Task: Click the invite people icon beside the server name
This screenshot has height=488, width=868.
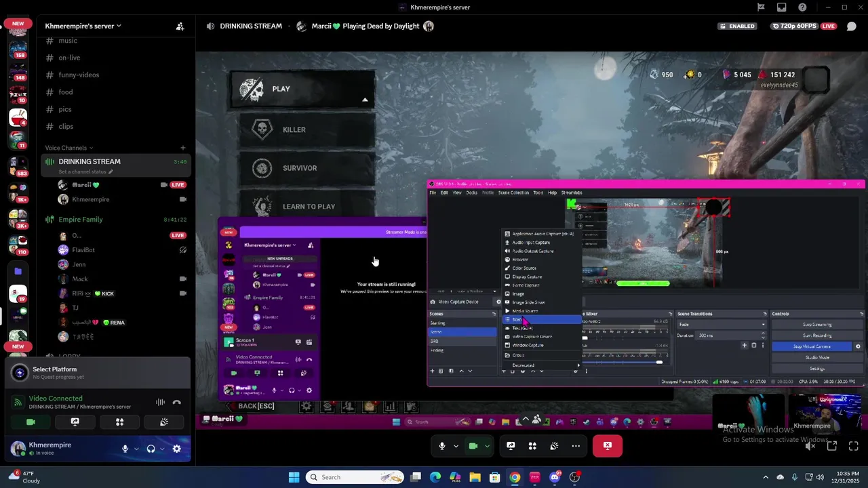Action: pyautogui.click(x=180, y=26)
